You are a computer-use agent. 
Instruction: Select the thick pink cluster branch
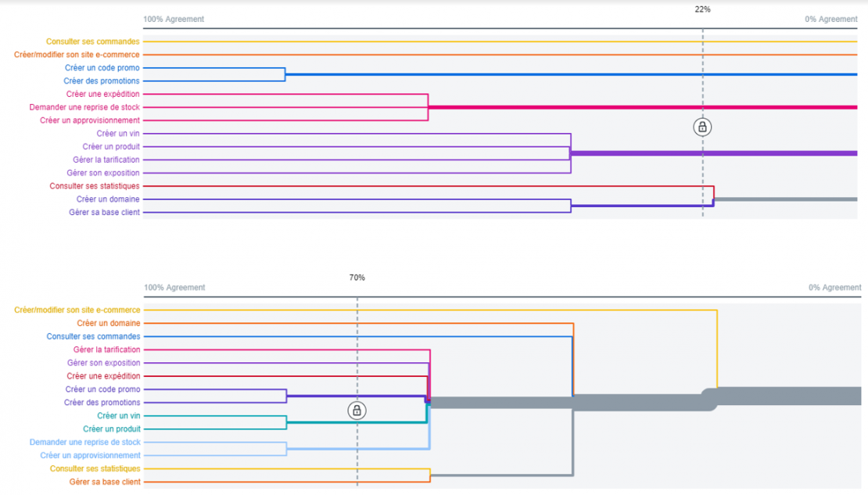(x=641, y=107)
